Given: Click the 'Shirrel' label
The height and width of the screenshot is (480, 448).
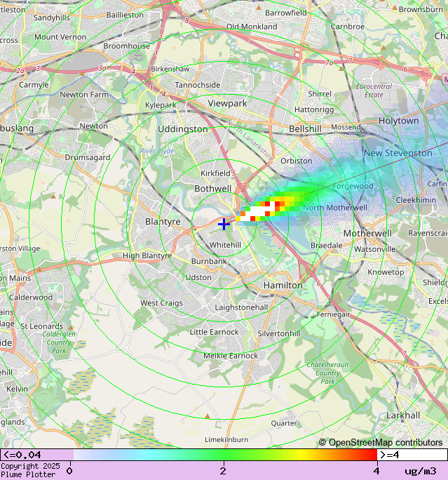Looking at the screenshot, I should click(320, 93).
